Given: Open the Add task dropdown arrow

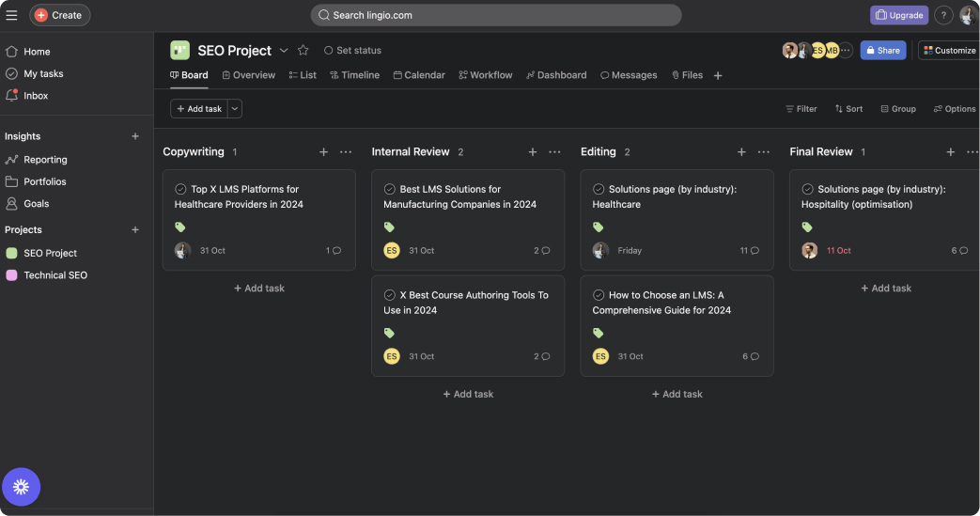Looking at the screenshot, I should 235,109.
